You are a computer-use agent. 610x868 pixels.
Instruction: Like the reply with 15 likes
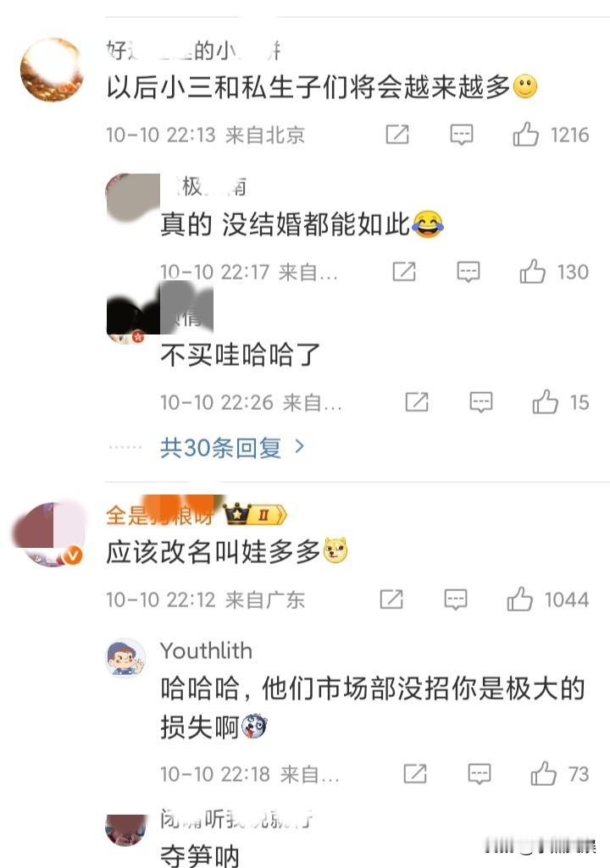(545, 402)
